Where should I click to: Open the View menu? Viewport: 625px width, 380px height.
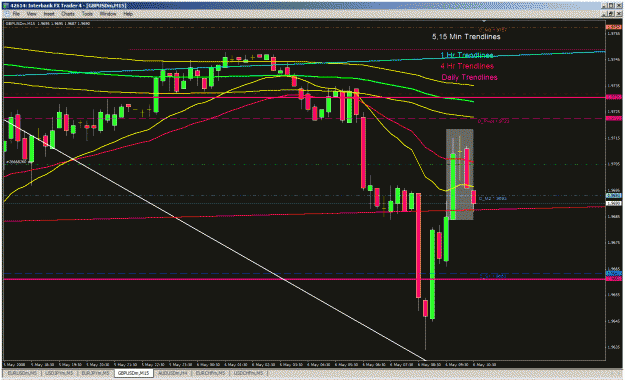[x=31, y=14]
